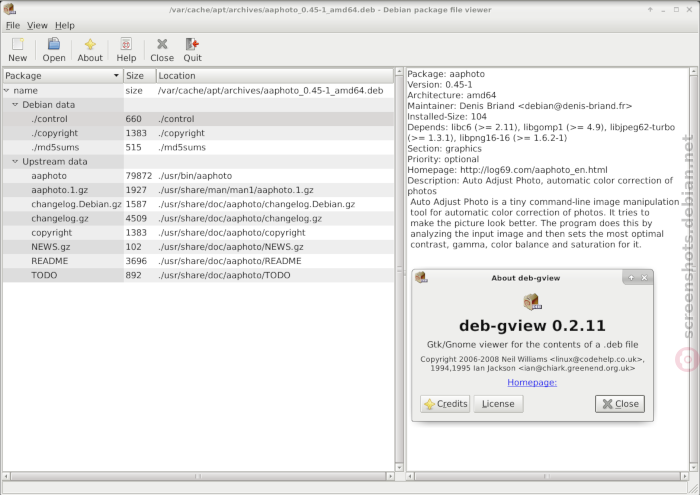Click right pane scroll-up arrow

click(x=693, y=71)
